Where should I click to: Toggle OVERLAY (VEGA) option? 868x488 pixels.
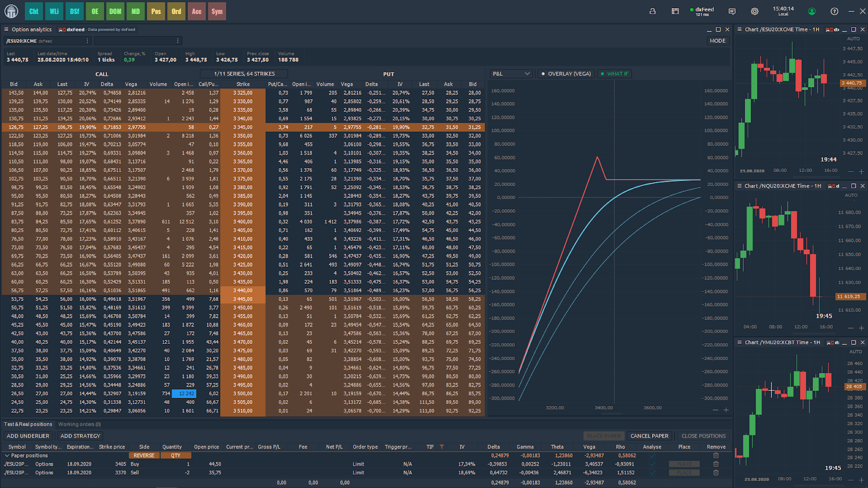coord(566,74)
